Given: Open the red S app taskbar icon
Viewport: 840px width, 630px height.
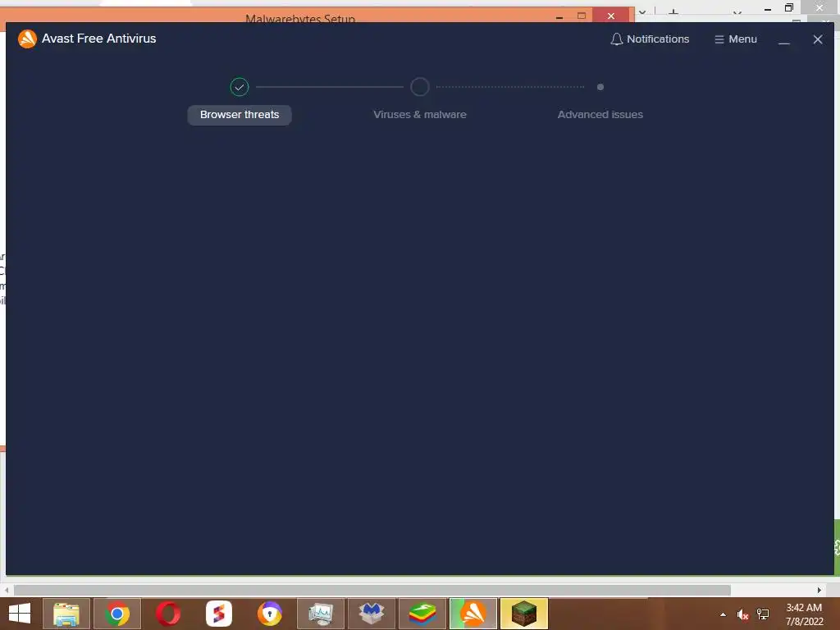Looking at the screenshot, I should click(218, 614).
